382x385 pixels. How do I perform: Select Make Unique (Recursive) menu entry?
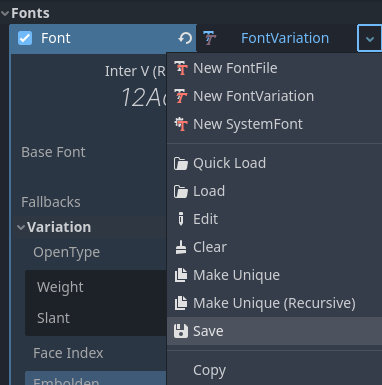(274, 303)
